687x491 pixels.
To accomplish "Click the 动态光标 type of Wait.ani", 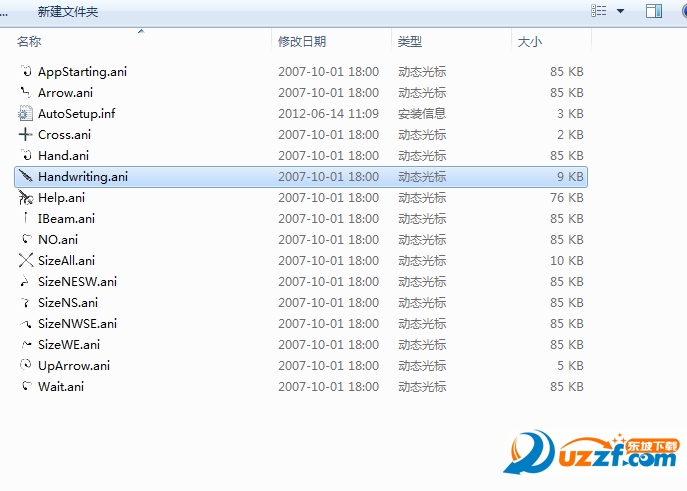I will 422,387.
